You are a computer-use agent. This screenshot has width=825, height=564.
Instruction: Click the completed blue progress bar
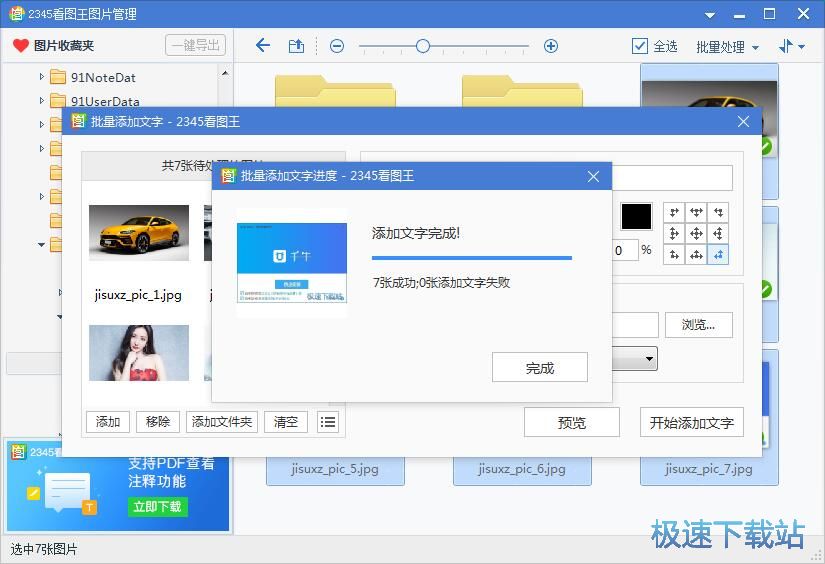pyautogui.click(x=471, y=258)
